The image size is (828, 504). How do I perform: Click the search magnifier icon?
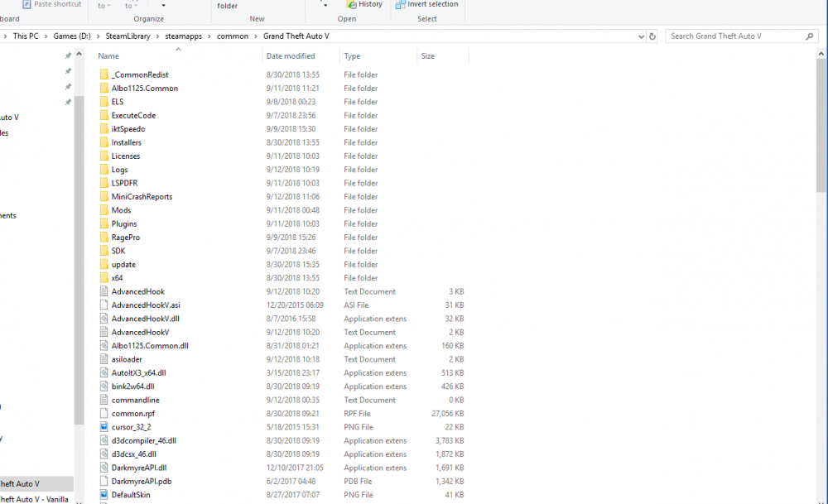coord(809,36)
